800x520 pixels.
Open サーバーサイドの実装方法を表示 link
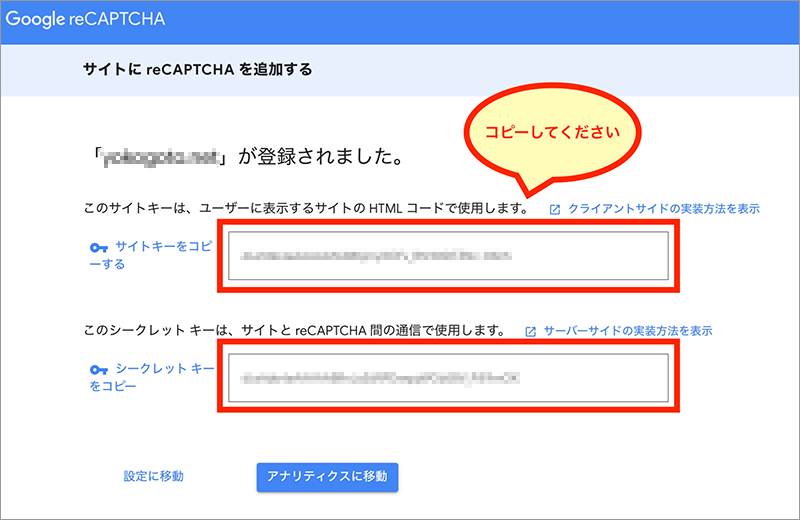click(628, 331)
